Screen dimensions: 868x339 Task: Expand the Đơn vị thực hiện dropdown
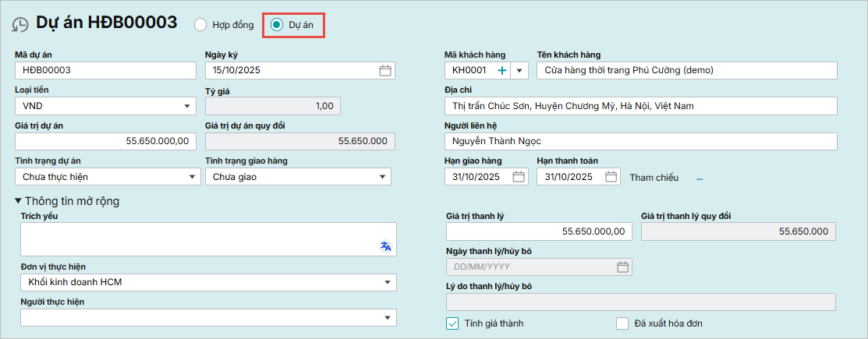point(387,282)
